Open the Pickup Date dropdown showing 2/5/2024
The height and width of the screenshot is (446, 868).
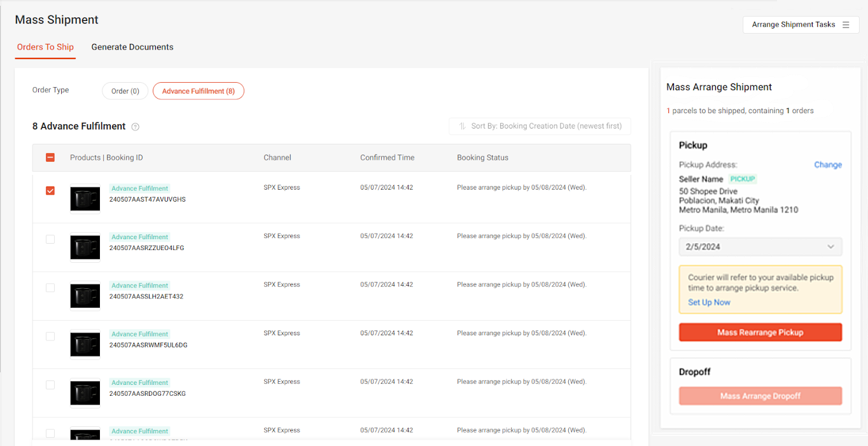(x=760, y=246)
